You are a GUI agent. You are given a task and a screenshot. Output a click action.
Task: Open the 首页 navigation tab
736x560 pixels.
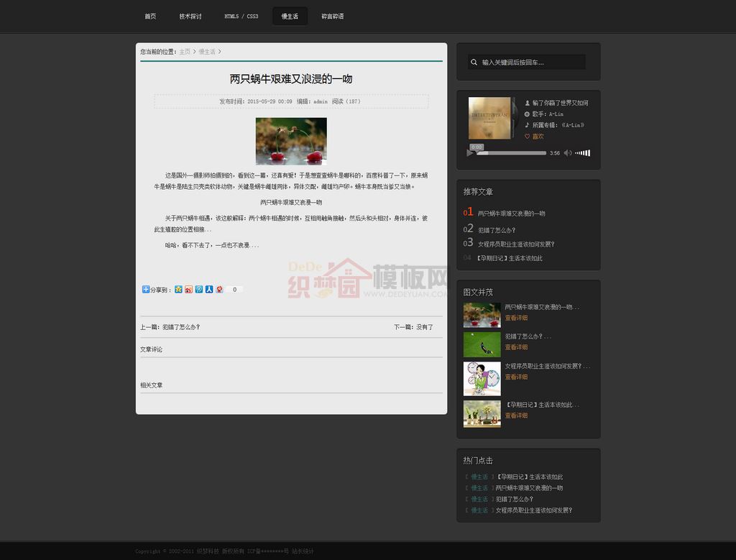pos(150,16)
